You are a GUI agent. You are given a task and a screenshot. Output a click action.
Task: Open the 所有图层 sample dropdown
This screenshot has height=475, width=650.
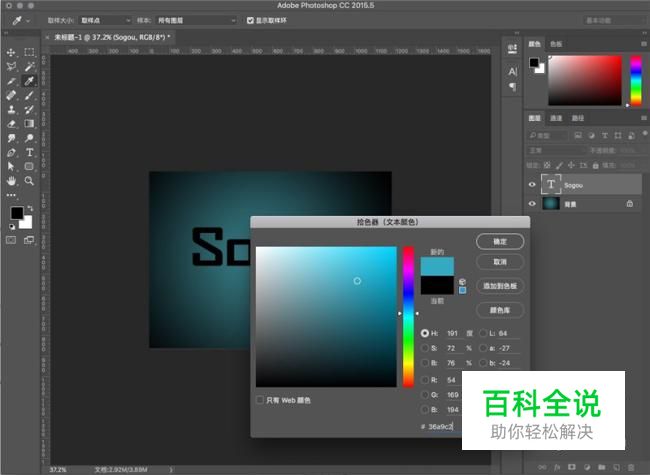point(196,20)
